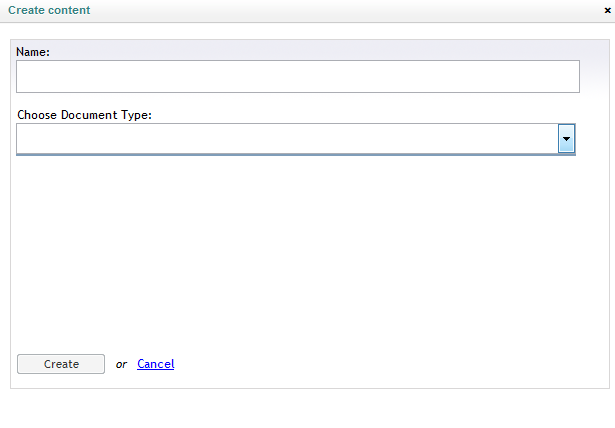Click the italic "or" text beside Create

pos(121,365)
